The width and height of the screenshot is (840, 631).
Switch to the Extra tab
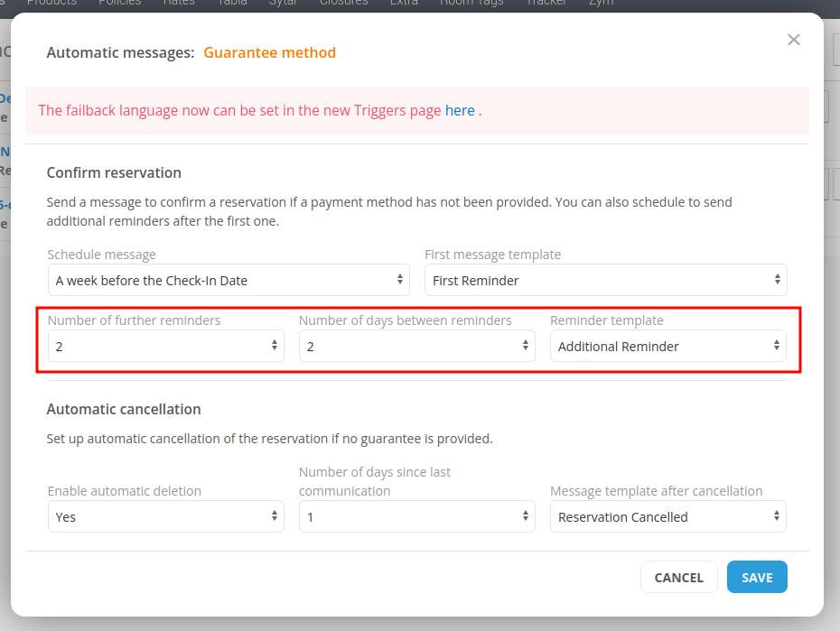coord(404,4)
